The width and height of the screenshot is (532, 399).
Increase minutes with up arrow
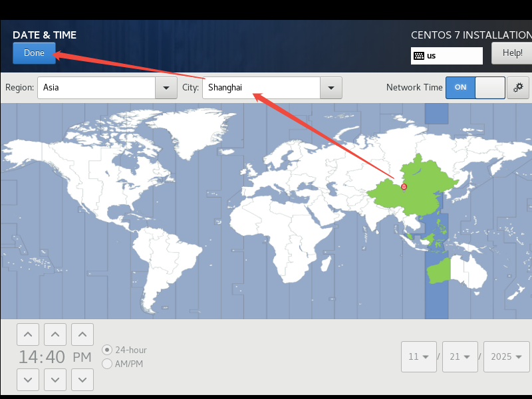coord(55,334)
